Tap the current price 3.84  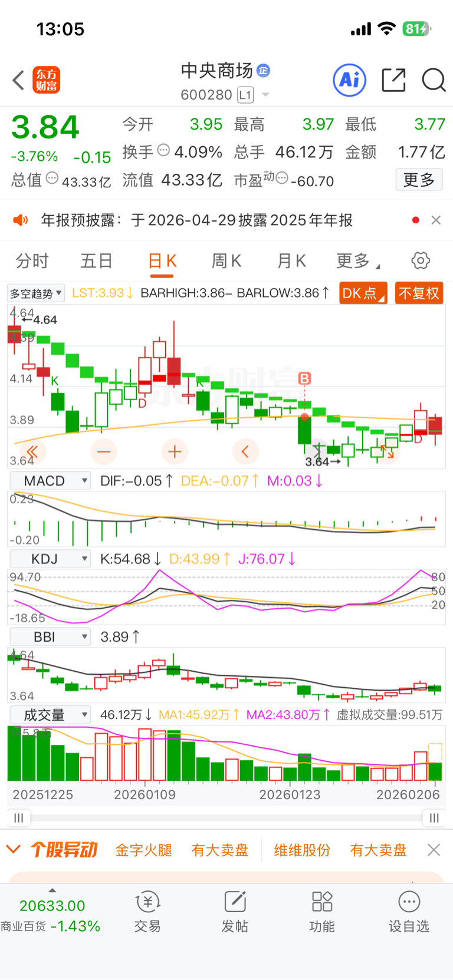pyautogui.click(x=45, y=127)
